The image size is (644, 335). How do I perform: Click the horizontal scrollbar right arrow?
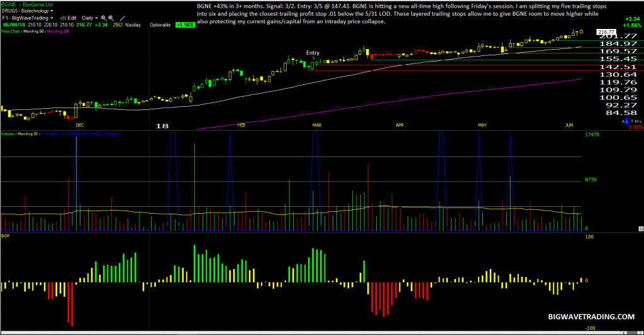(x=641, y=332)
